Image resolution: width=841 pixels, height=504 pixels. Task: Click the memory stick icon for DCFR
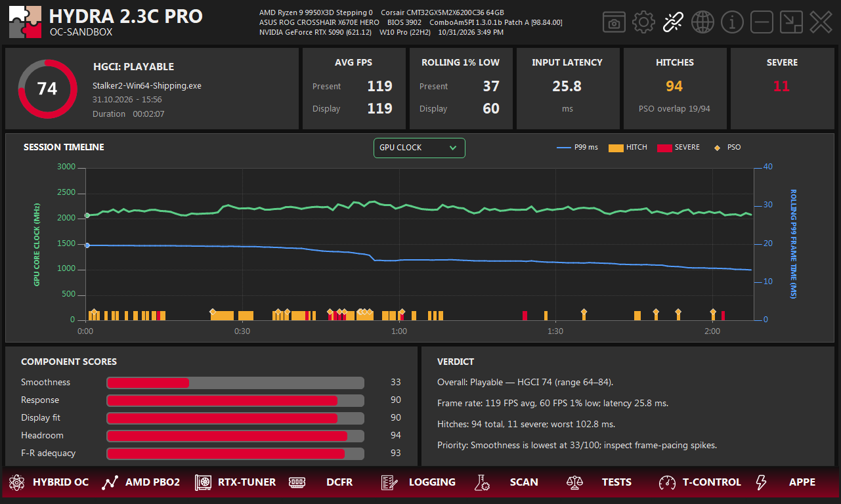297,482
